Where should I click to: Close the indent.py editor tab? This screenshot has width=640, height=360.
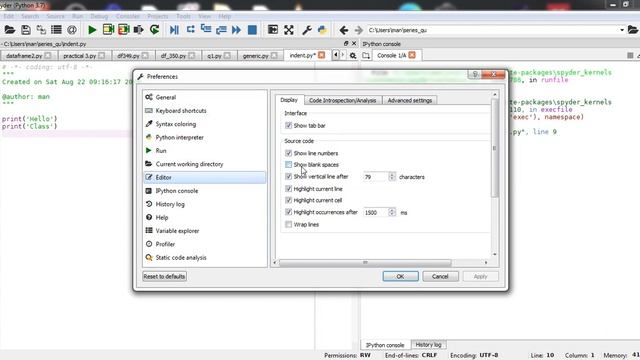coord(322,55)
